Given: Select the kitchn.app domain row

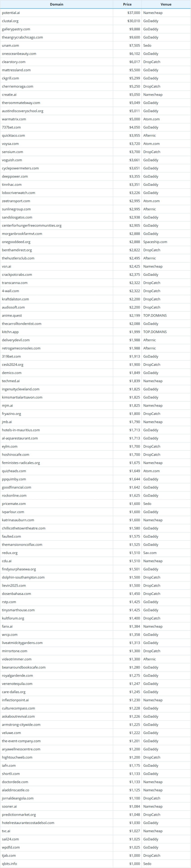Looking at the screenshot, I should 10,332.
